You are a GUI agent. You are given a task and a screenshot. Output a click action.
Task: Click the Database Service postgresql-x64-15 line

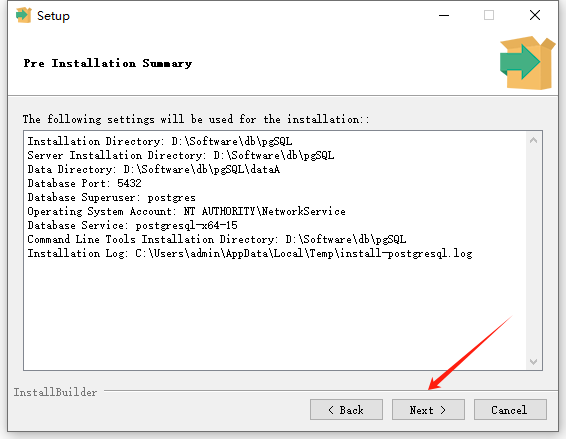(x=132, y=225)
